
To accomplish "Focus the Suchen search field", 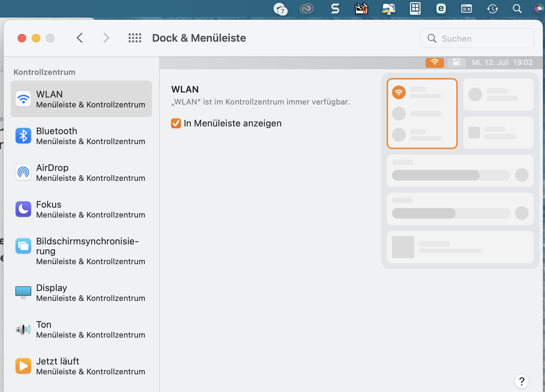I will [x=477, y=38].
